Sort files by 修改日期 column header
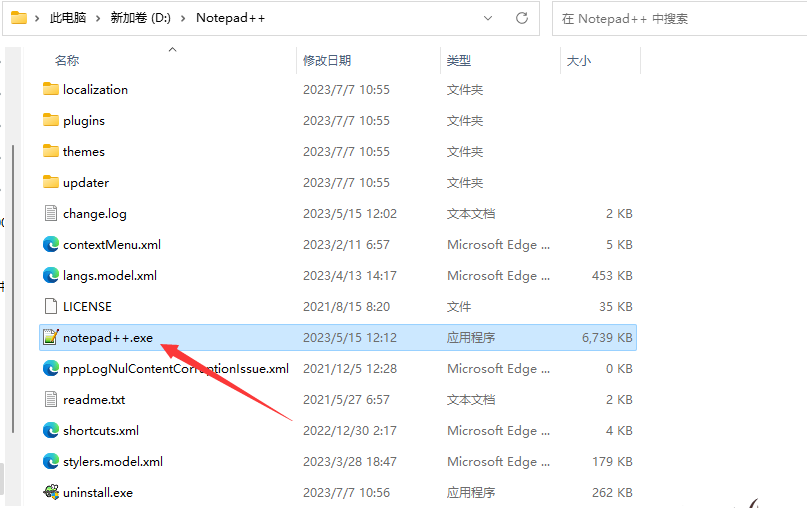 (328, 61)
